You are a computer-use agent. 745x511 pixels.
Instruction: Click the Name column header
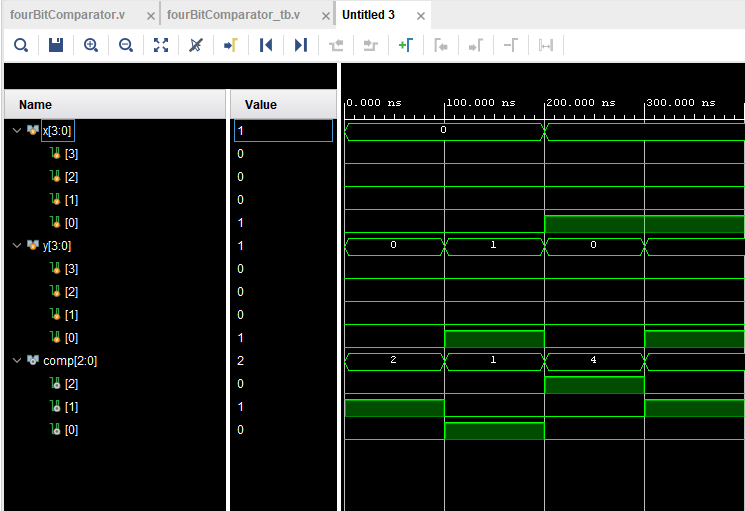click(36, 105)
